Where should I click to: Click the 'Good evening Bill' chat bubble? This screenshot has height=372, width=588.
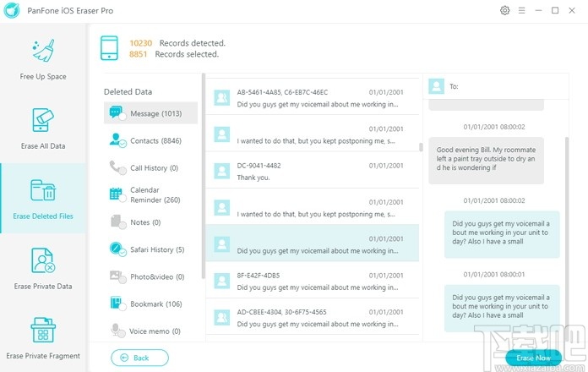486,161
